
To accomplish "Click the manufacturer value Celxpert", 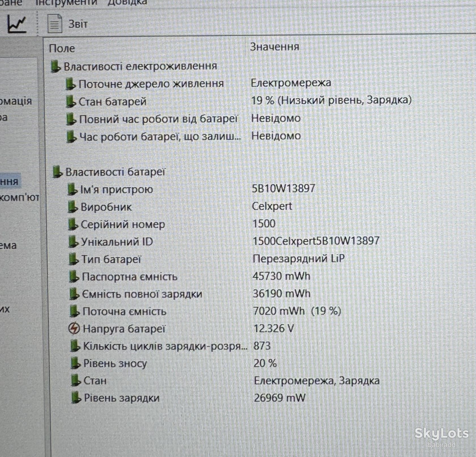I will [272, 206].
